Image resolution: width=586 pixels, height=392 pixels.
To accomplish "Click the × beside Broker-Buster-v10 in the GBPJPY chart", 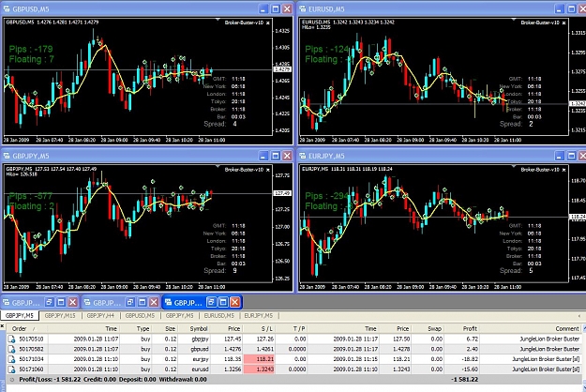I will 267,170.
